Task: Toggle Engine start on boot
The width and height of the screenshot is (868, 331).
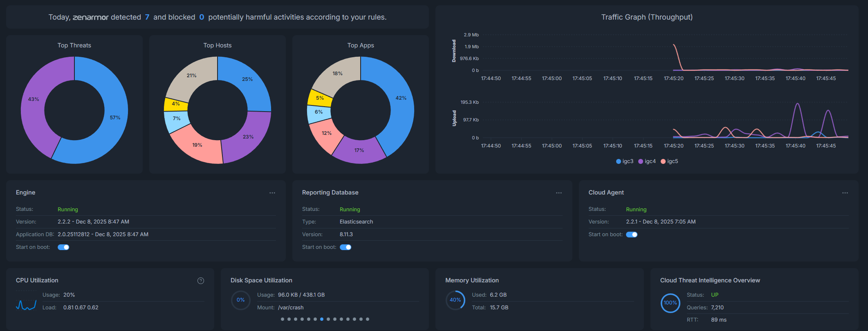Action: coord(63,247)
